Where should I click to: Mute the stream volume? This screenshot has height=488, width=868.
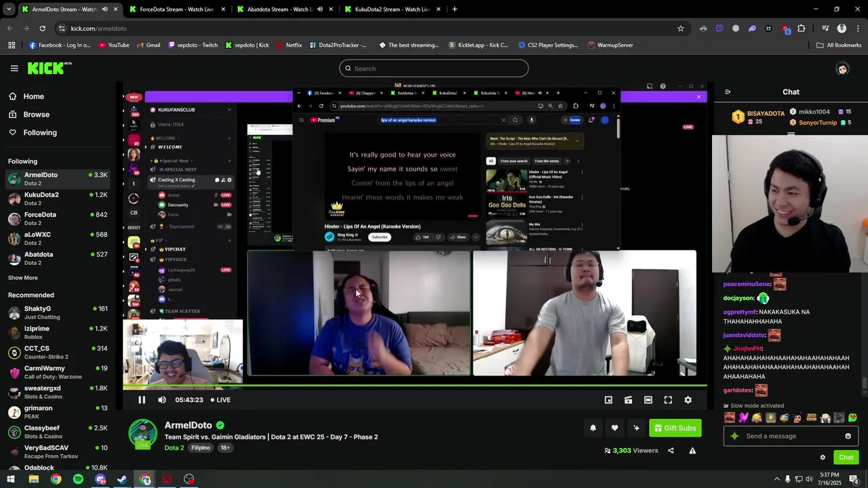[162, 400]
